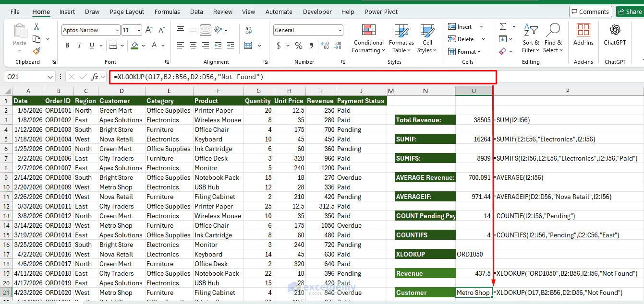Click the Font Color A button
This screenshot has width=644, height=304.
click(x=155, y=46)
